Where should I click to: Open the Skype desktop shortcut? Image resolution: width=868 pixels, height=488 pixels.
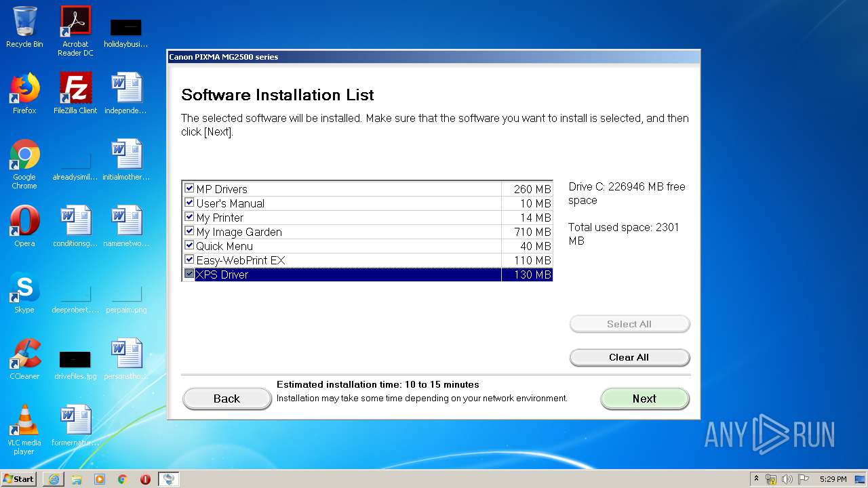pyautogui.click(x=24, y=293)
